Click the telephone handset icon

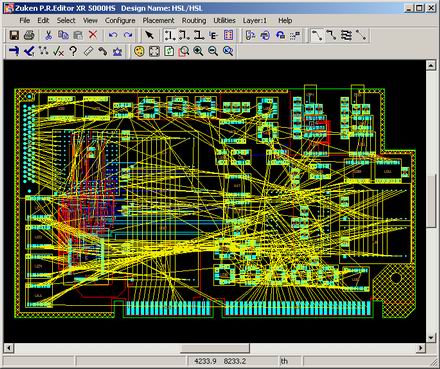click(x=103, y=51)
